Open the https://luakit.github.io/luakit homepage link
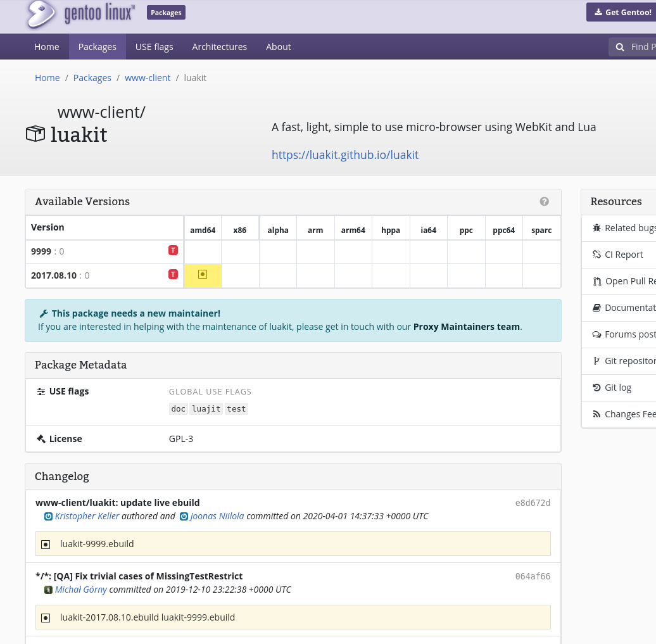The width and height of the screenshot is (656, 644). tap(344, 155)
